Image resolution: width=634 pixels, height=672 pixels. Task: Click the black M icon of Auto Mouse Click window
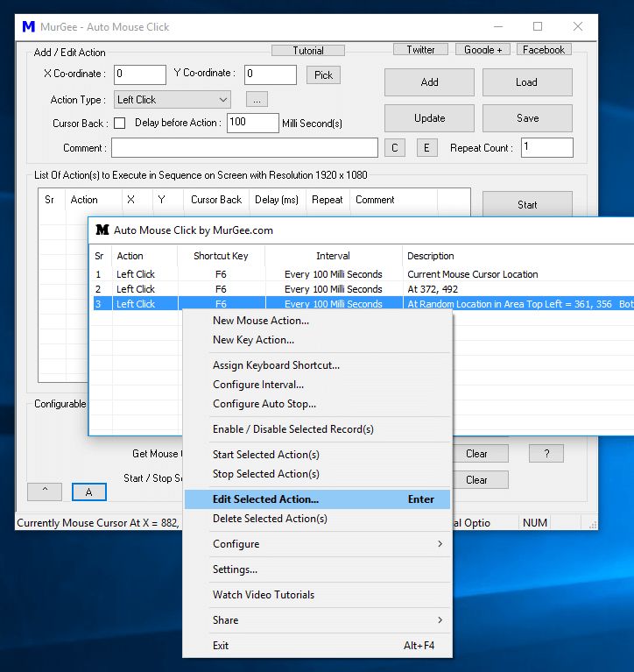(x=102, y=230)
